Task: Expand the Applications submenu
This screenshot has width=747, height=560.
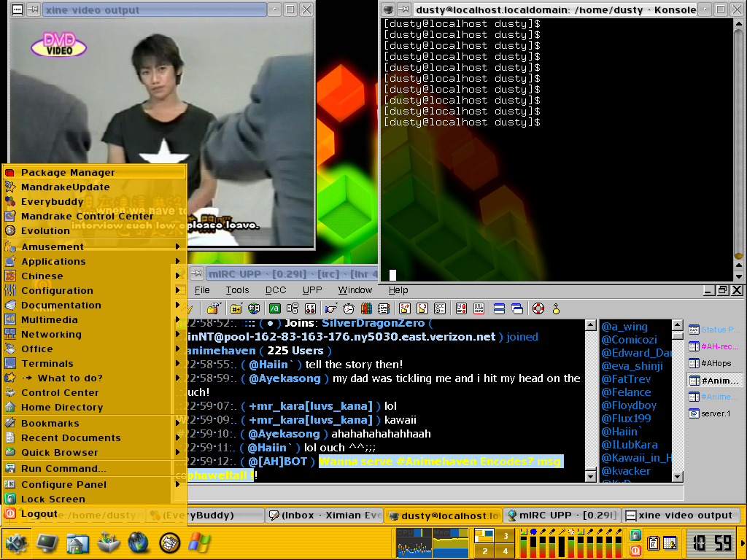Action: (94, 262)
